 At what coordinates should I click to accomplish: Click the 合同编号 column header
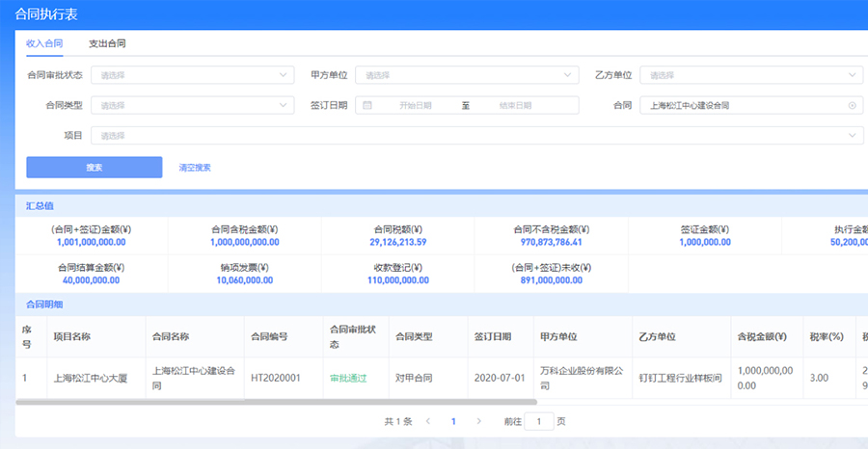tap(269, 336)
